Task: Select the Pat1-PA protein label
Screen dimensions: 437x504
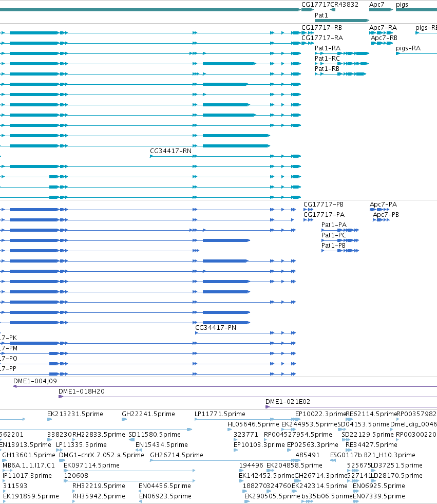Action: click(x=334, y=225)
